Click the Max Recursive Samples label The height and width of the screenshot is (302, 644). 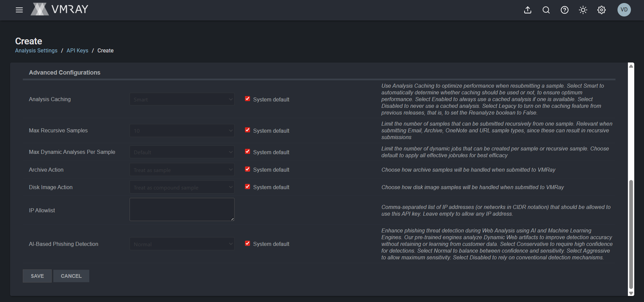click(58, 130)
